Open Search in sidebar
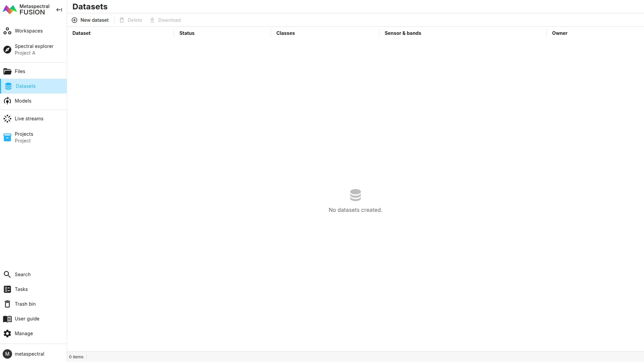The image size is (644, 362). 22,275
